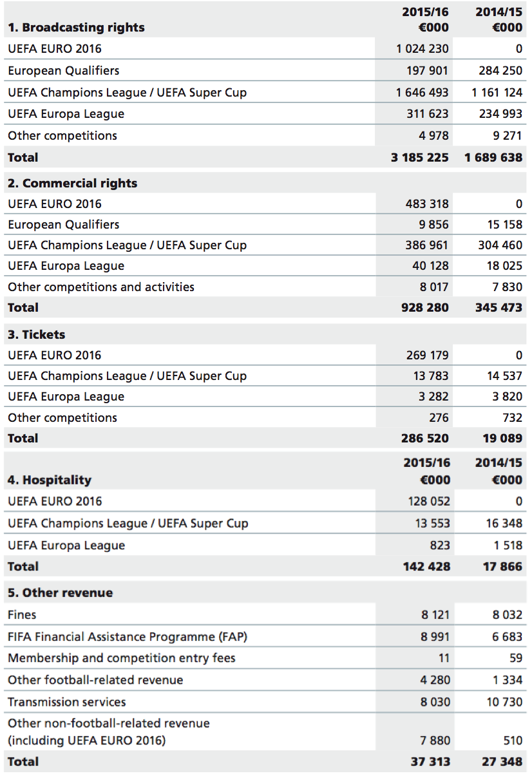Screen dimensions: 532x778
Task: Click "Membership and competition entry fees" label
Action: [x=122, y=658]
